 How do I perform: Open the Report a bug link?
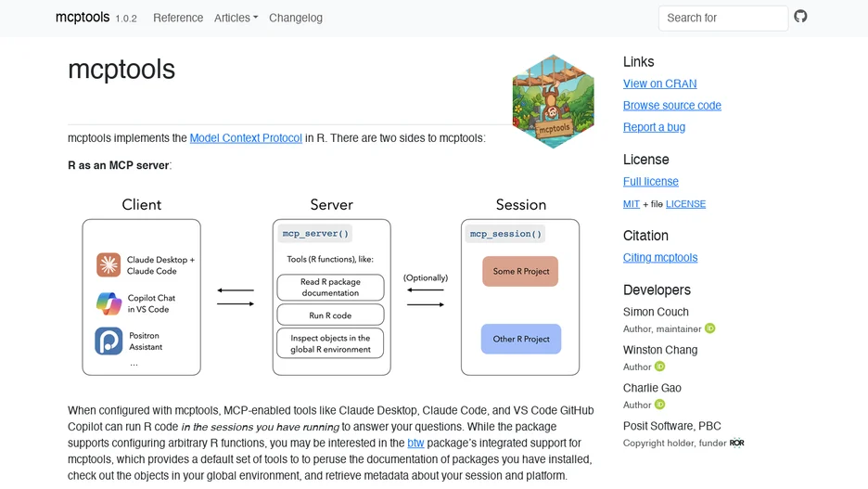(654, 127)
